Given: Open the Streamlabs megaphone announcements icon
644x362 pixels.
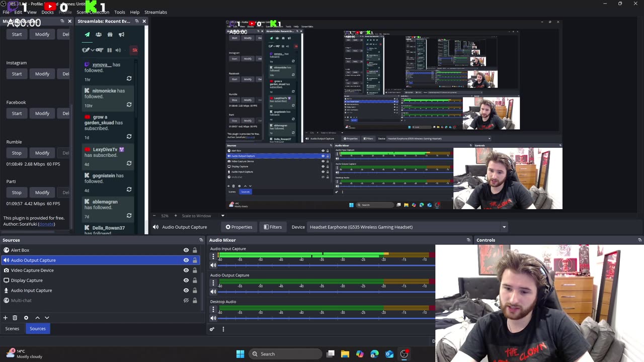Looking at the screenshot, I should (121, 35).
